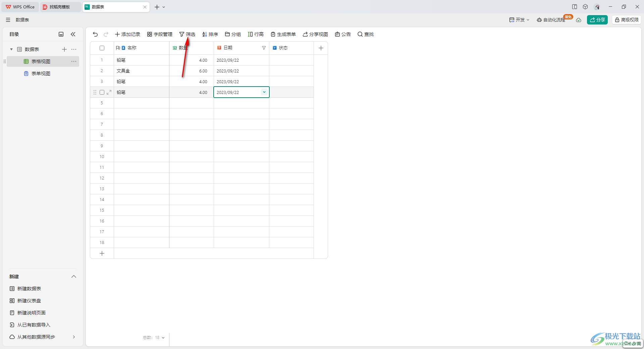Open the date dropdown in row 4
Viewport: 644px width, 349px height.
tap(264, 92)
